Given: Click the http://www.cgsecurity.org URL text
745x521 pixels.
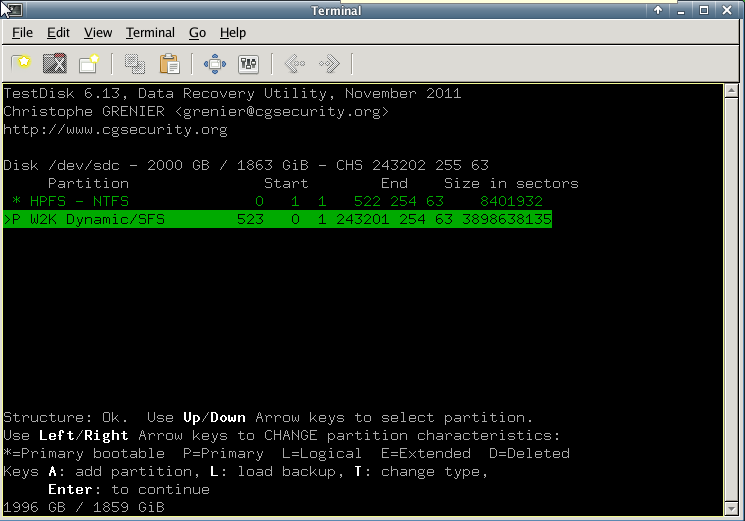Looking at the screenshot, I should click(115, 130).
